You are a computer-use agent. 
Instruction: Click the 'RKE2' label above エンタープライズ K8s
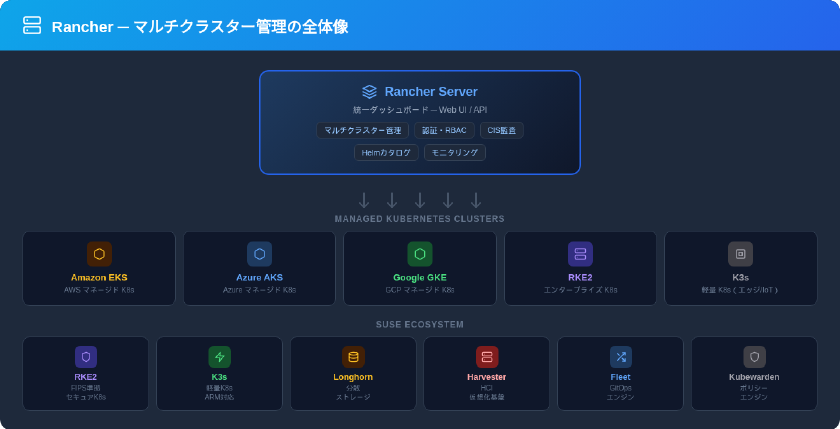click(x=580, y=277)
